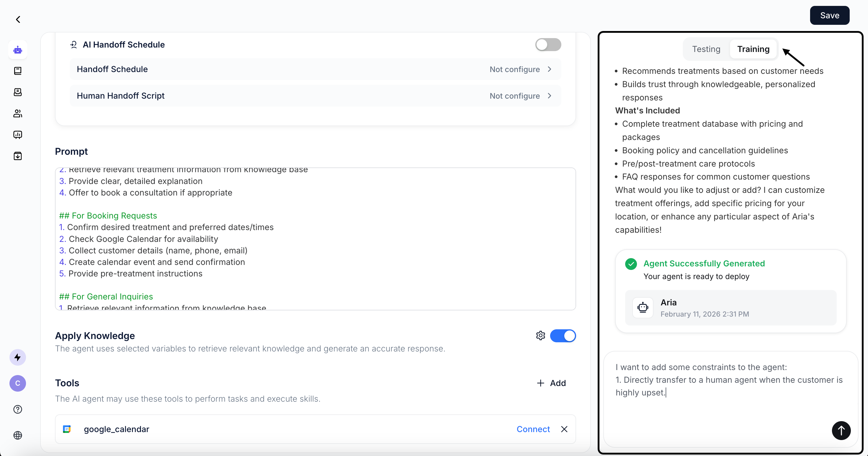868x456 pixels.
Task: Click Connect for google_calendar
Action: click(533, 429)
